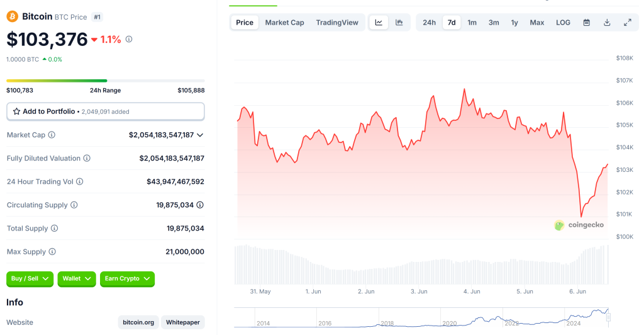Screen dimensions: 644x335
Task: Open Wallet dropdown
Action: tap(77, 279)
